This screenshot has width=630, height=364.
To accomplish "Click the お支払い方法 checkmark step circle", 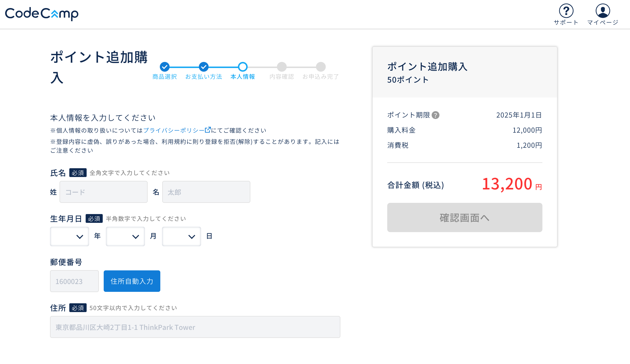I will tap(203, 67).
